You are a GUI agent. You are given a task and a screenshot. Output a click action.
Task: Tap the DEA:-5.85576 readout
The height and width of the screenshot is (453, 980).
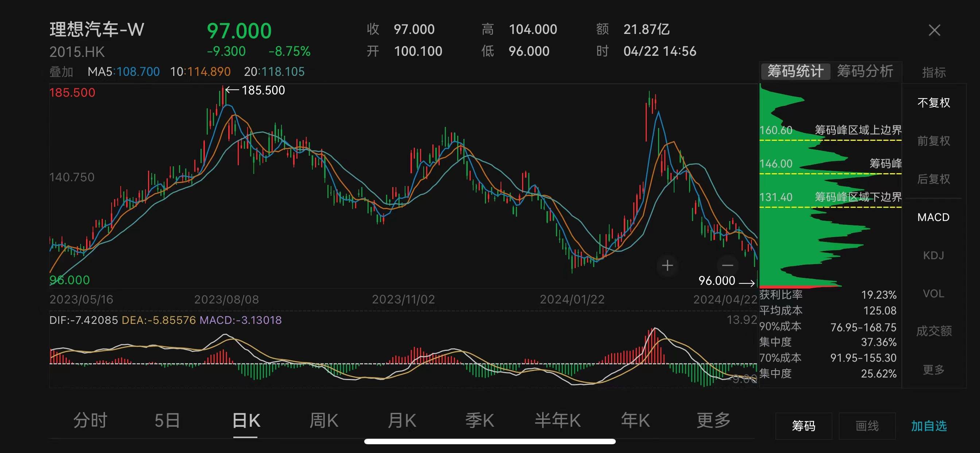(159, 320)
